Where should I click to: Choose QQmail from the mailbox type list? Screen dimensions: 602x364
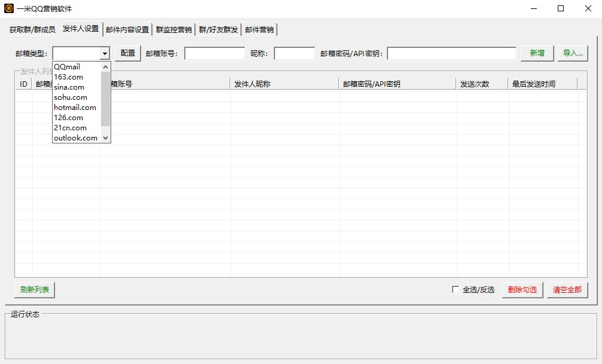(77, 67)
